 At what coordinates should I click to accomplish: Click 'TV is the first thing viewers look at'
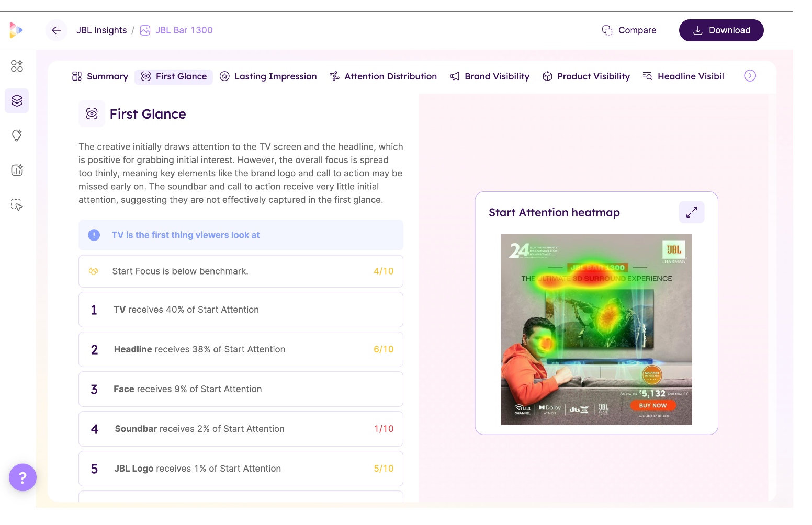click(186, 235)
